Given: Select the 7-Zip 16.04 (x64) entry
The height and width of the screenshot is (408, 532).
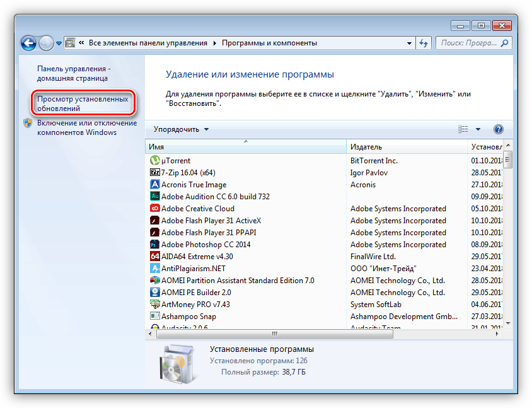Looking at the screenshot, I should click(x=188, y=172).
